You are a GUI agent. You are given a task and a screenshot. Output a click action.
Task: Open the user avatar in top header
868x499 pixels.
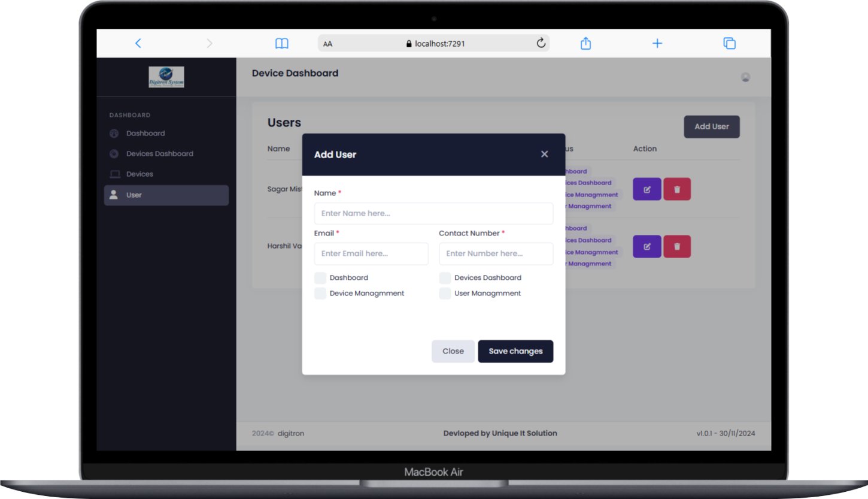[745, 77]
